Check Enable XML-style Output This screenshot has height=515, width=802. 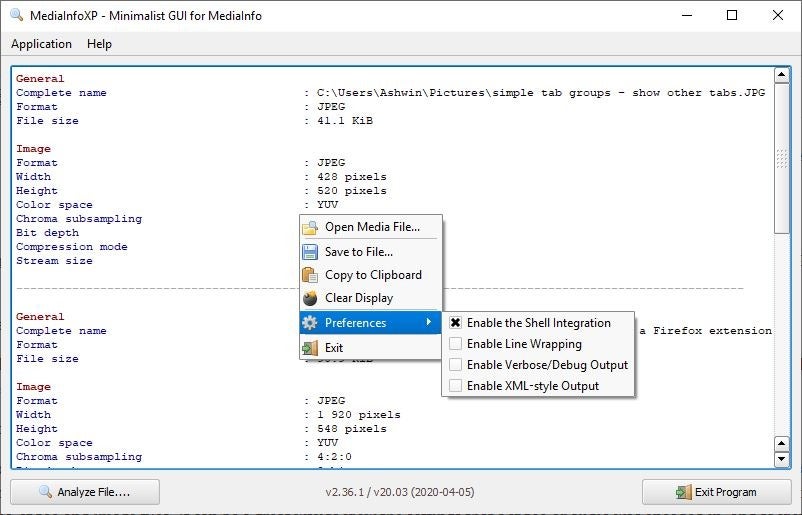(x=456, y=386)
